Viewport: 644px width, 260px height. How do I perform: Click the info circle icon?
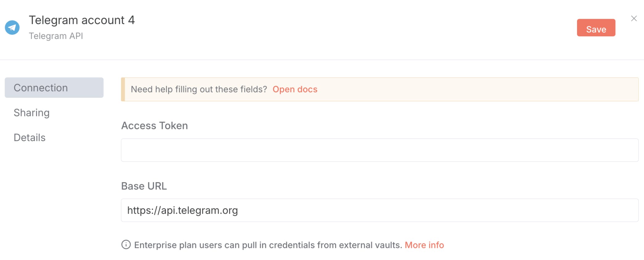(126, 245)
